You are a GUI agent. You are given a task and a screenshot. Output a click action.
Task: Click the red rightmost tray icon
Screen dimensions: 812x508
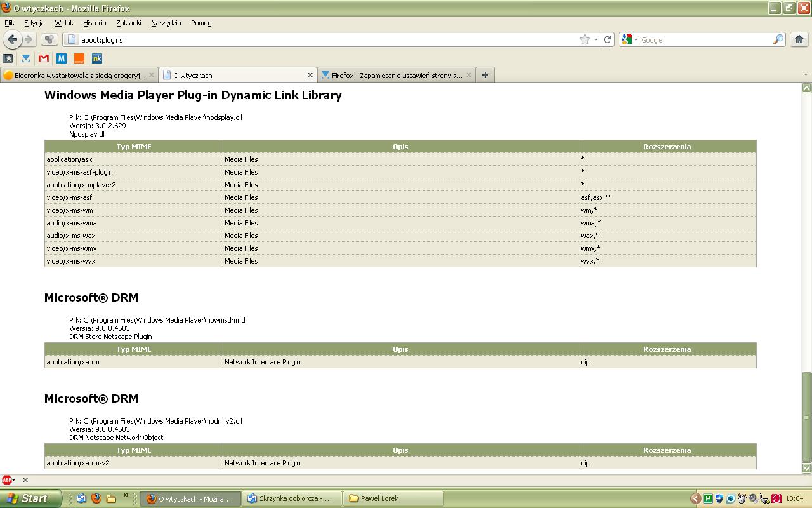point(776,498)
